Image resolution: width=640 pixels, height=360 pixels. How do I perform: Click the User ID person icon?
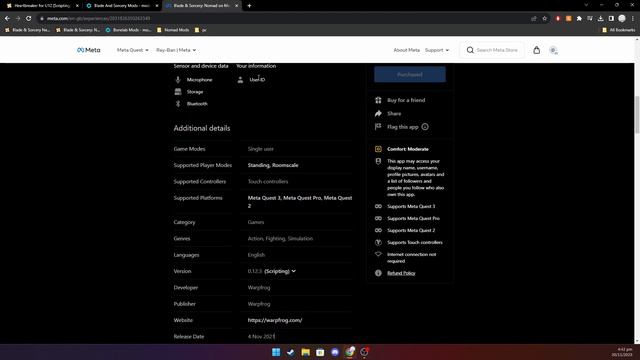pyautogui.click(x=240, y=80)
